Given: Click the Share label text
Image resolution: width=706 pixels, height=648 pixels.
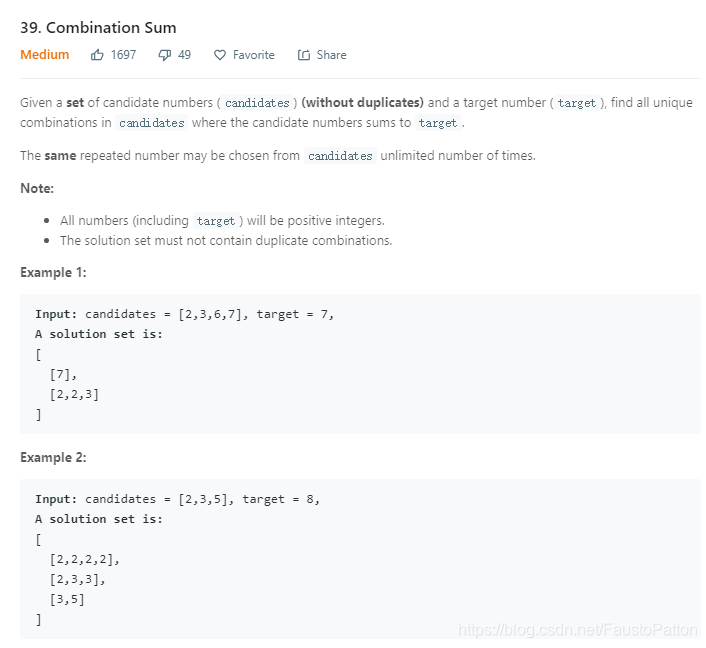Looking at the screenshot, I should coord(331,55).
